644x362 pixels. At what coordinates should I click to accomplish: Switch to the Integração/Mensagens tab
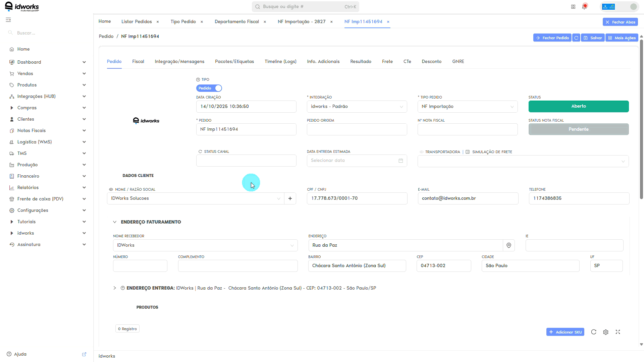pos(179,61)
